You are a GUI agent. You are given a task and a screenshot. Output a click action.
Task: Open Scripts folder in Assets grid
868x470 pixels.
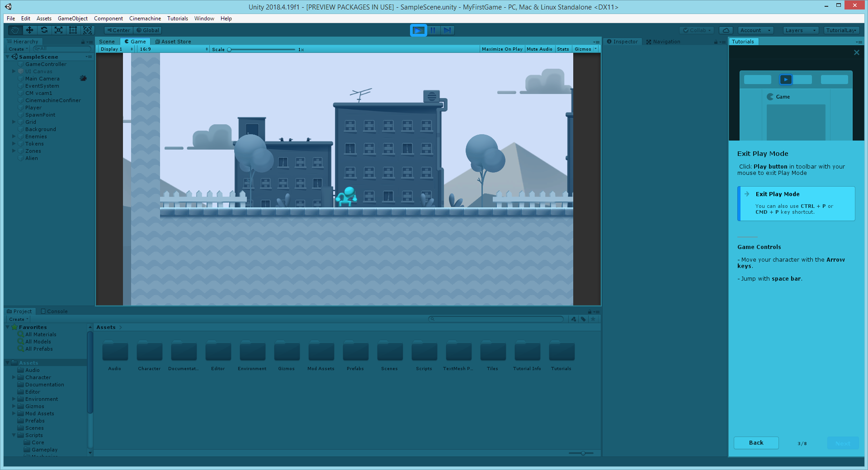point(424,351)
